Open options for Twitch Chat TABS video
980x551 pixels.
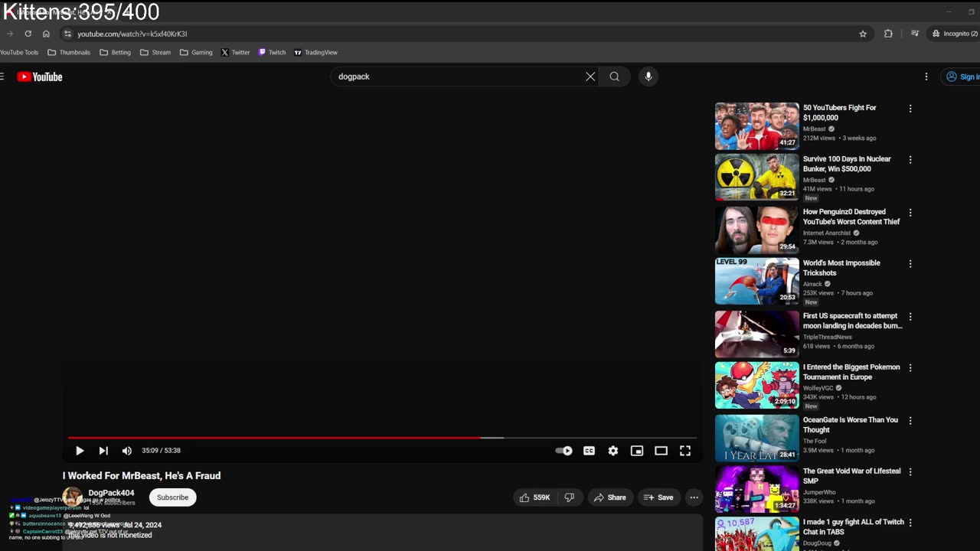[910, 523]
